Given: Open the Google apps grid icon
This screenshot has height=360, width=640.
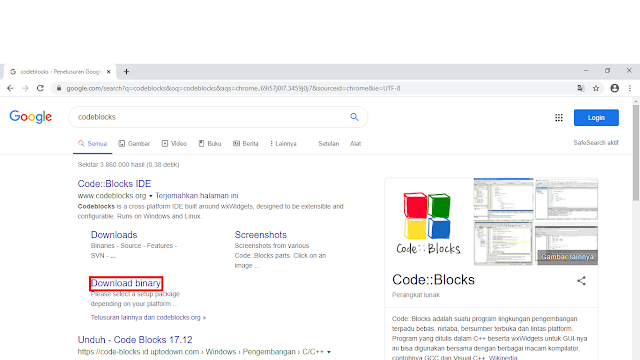Looking at the screenshot, I should click(x=559, y=118).
